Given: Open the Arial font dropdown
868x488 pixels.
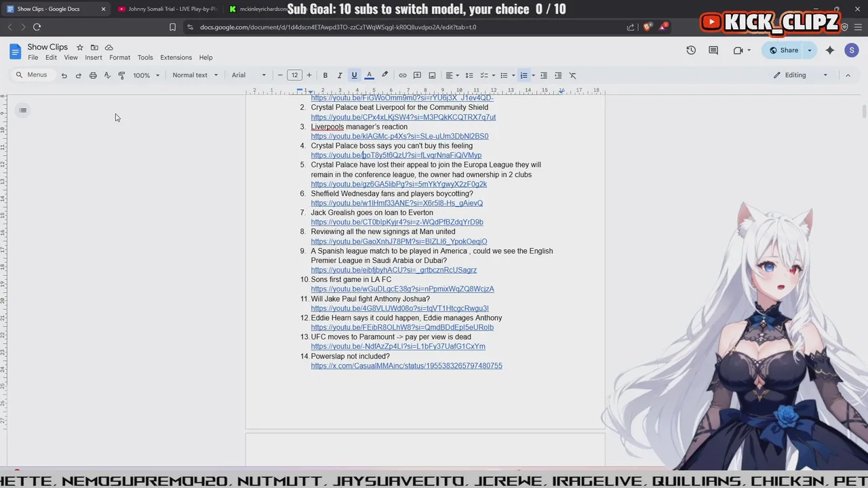Looking at the screenshot, I should pos(249,75).
